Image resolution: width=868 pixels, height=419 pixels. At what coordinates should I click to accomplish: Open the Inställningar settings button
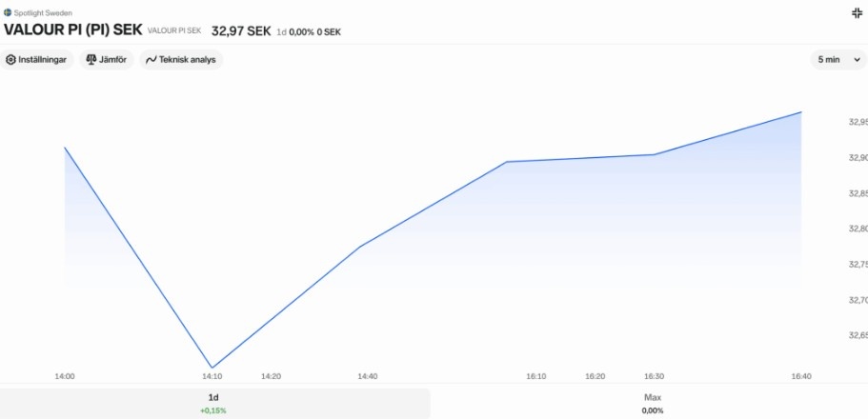click(x=36, y=60)
